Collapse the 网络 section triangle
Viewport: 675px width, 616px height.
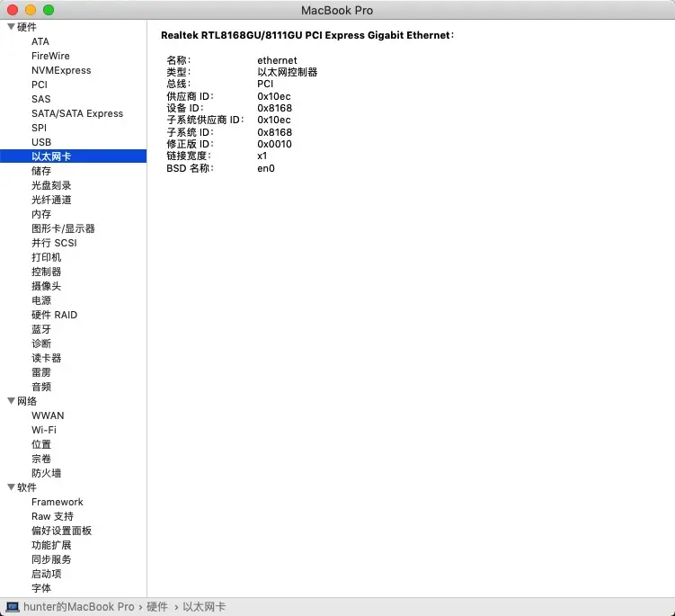click(x=11, y=401)
